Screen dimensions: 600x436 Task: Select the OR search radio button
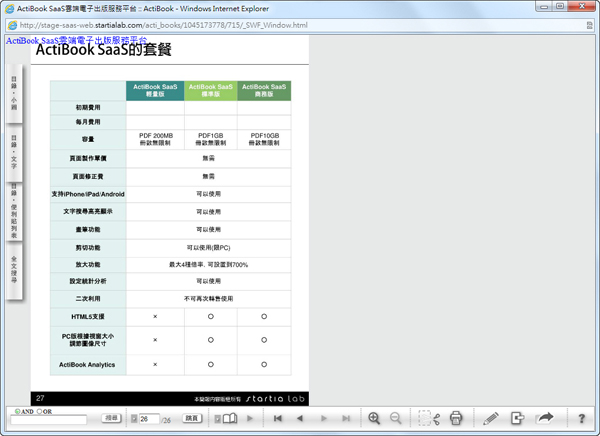[x=39, y=412]
